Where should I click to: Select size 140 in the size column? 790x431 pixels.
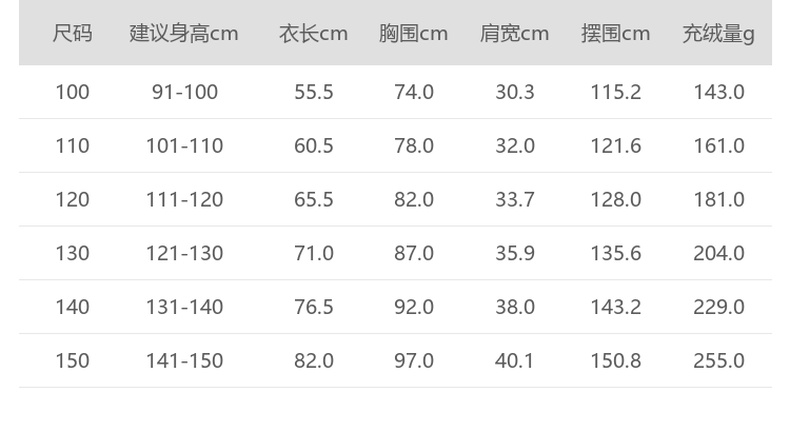coord(72,307)
